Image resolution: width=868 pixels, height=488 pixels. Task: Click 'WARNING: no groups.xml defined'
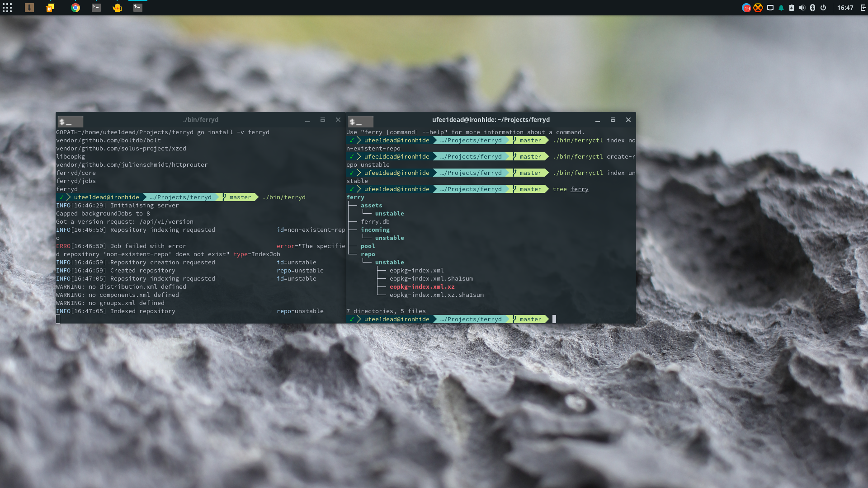click(x=110, y=303)
